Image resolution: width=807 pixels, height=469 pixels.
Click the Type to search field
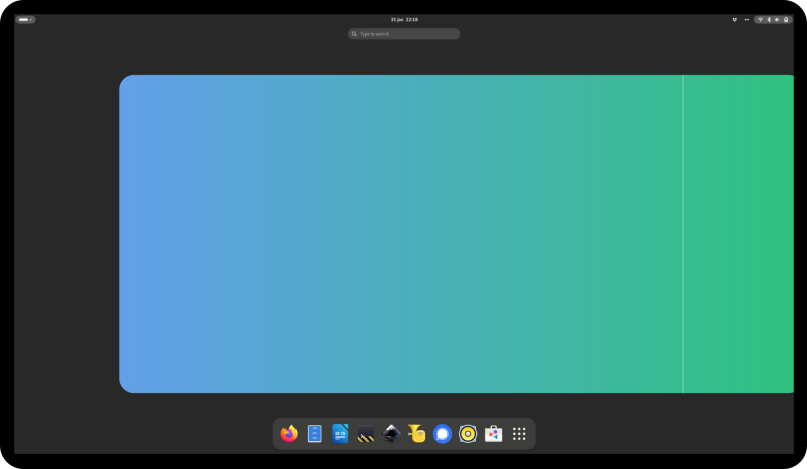tap(404, 34)
